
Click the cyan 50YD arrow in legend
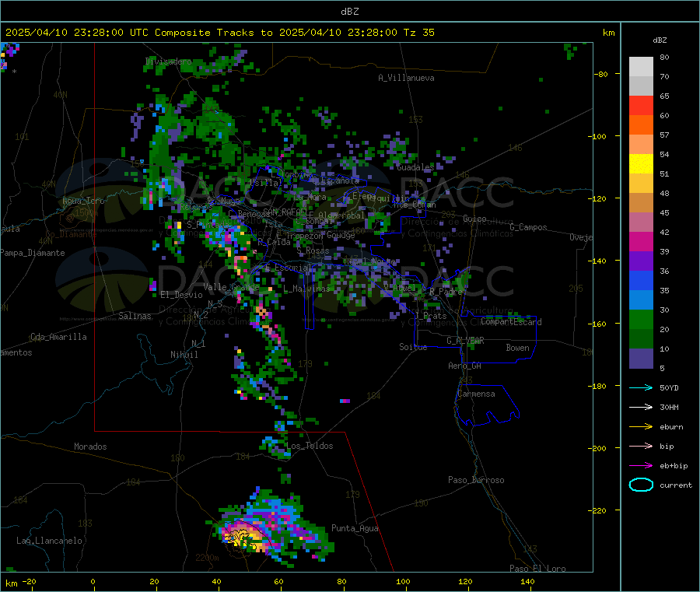pyautogui.click(x=641, y=387)
